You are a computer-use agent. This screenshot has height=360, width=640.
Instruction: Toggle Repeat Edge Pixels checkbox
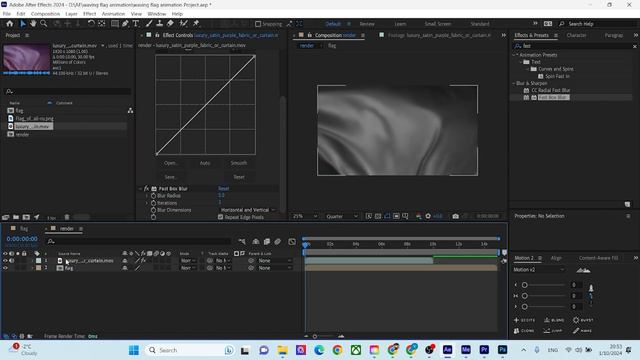tap(220, 217)
